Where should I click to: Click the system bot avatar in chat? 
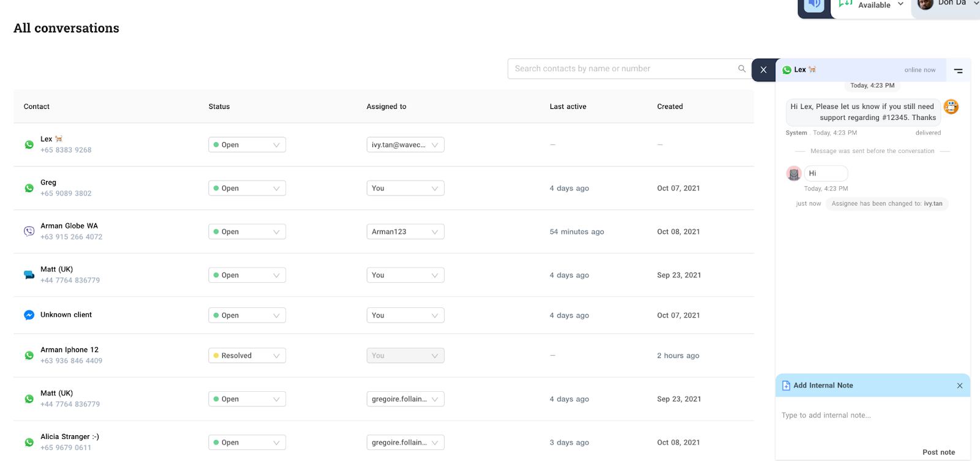point(951,107)
